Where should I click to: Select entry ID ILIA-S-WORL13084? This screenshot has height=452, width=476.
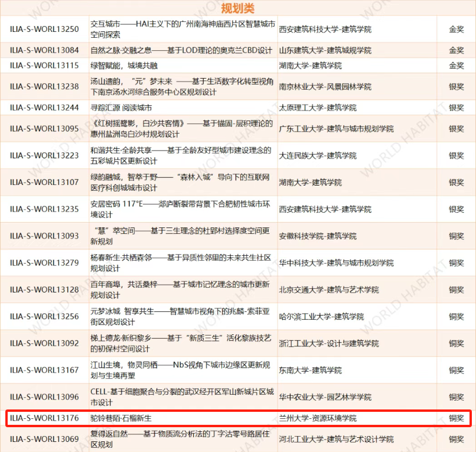tap(44, 50)
